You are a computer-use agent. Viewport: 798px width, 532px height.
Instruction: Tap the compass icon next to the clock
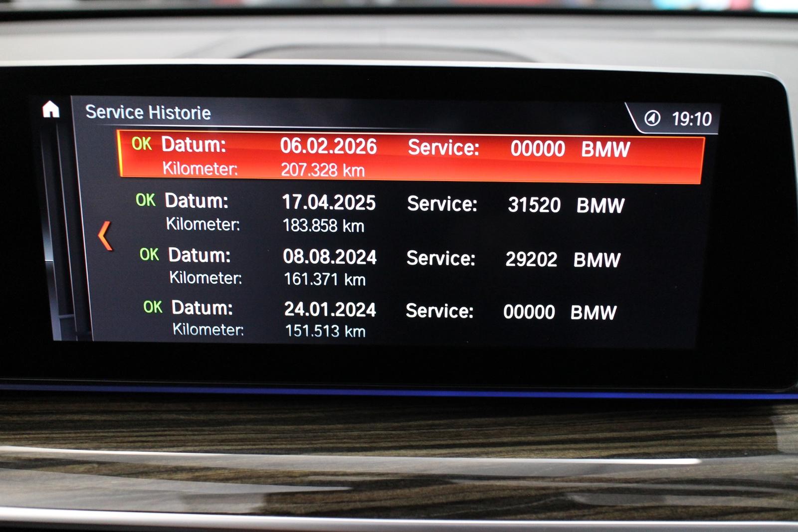652,119
